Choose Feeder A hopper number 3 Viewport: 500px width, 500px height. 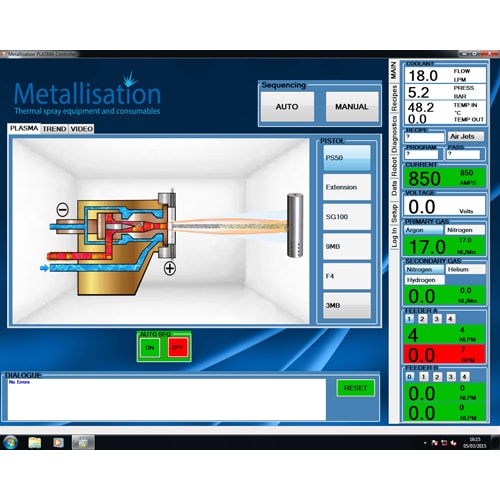(436, 319)
